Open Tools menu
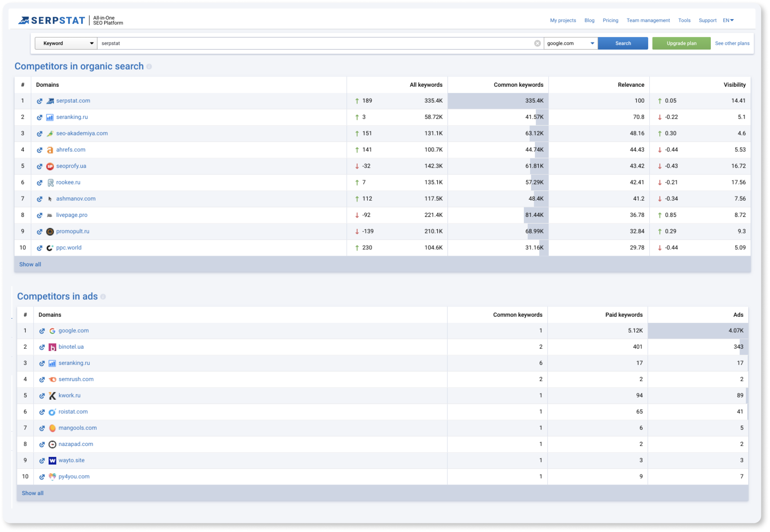 (x=684, y=20)
